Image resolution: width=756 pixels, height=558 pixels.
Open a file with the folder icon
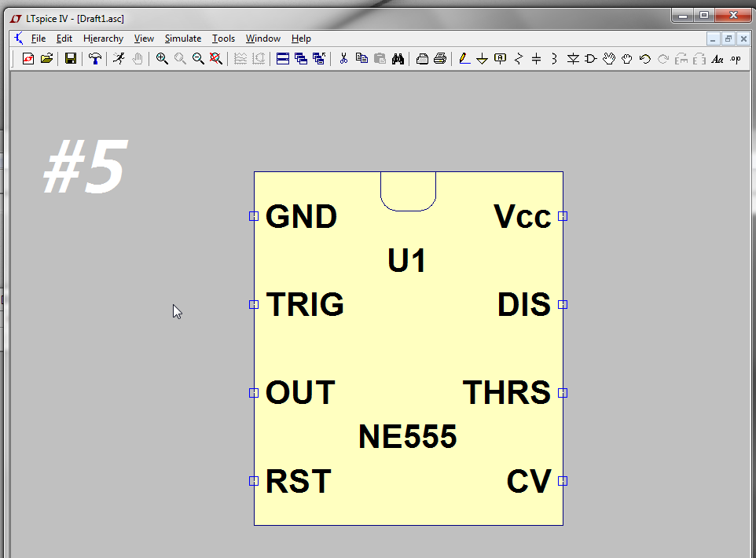(47, 59)
